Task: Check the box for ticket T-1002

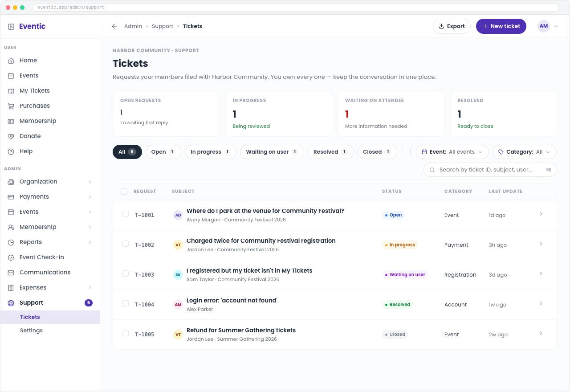Action: point(126,244)
